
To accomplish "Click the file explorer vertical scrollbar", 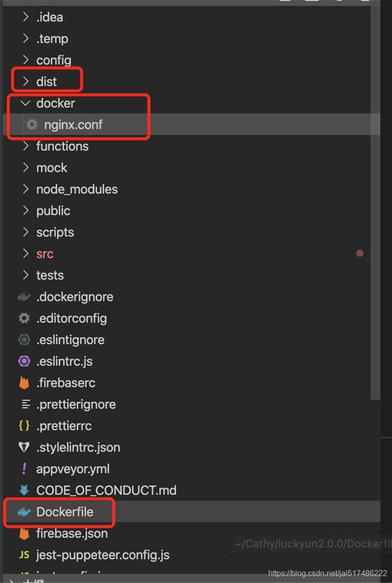I will coord(376,202).
